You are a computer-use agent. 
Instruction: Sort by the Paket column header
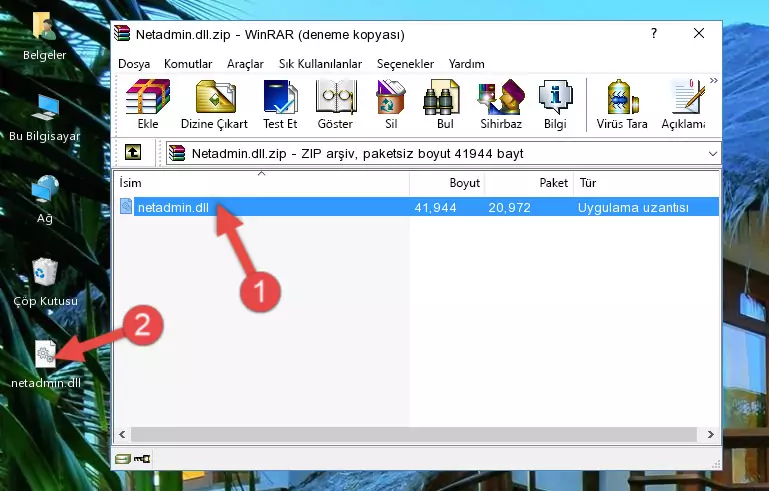click(x=529, y=182)
